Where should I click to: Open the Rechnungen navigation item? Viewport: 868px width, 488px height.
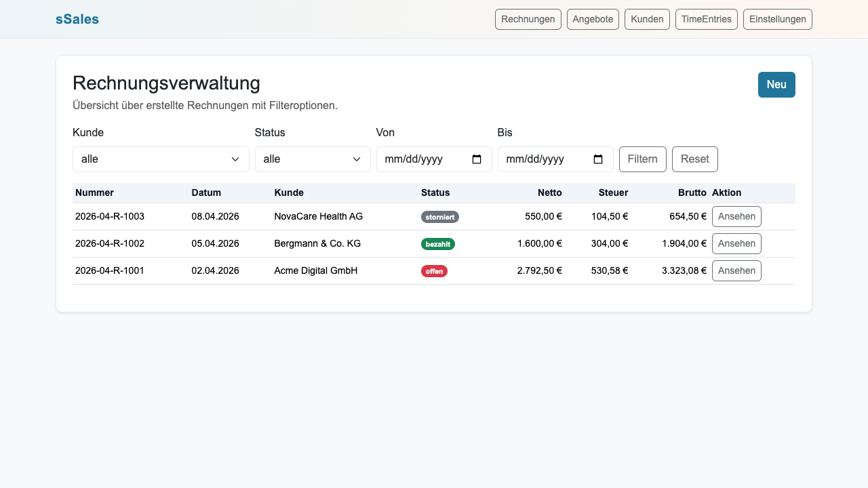[x=528, y=19]
